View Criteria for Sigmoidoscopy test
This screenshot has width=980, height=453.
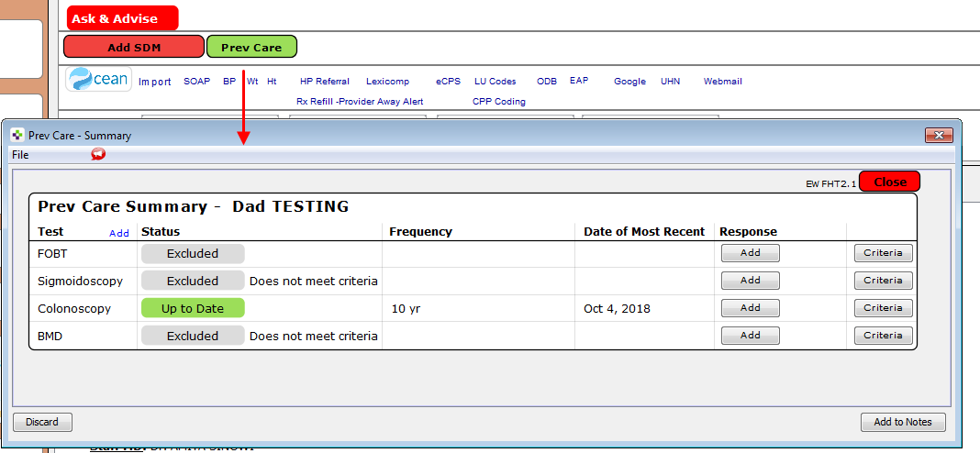(x=883, y=281)
